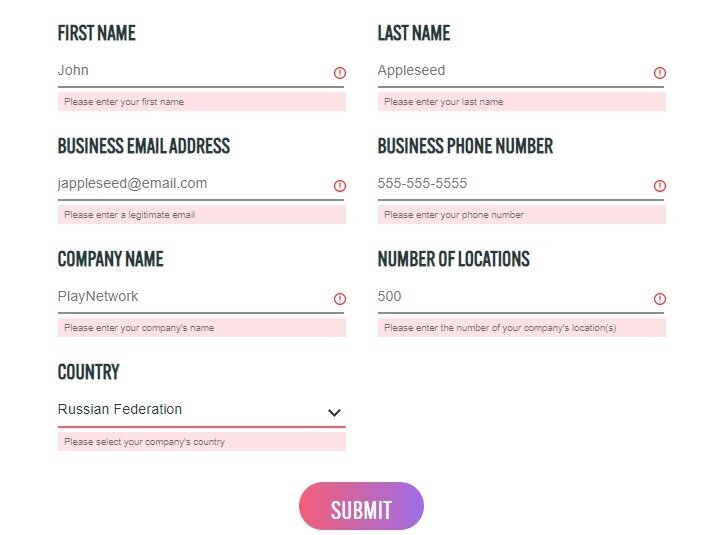Click into the business email address field
715x535 pixels.
coord(201,184)
